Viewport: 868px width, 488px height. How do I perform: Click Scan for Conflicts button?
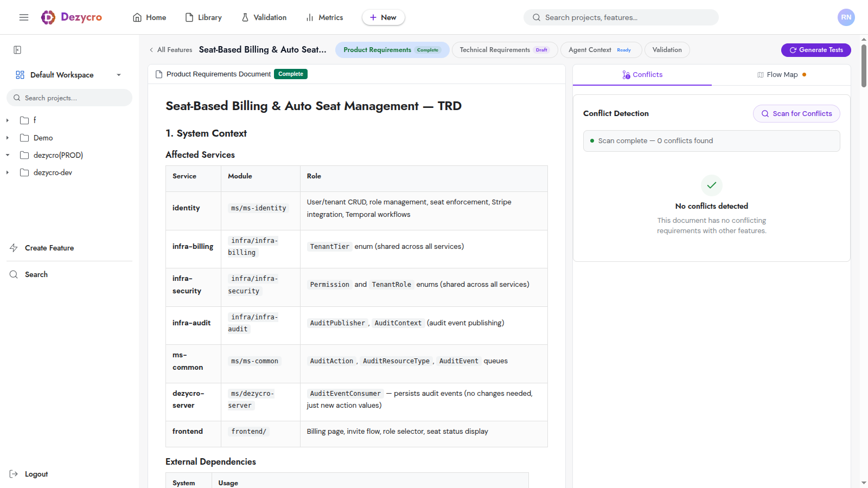796,113
